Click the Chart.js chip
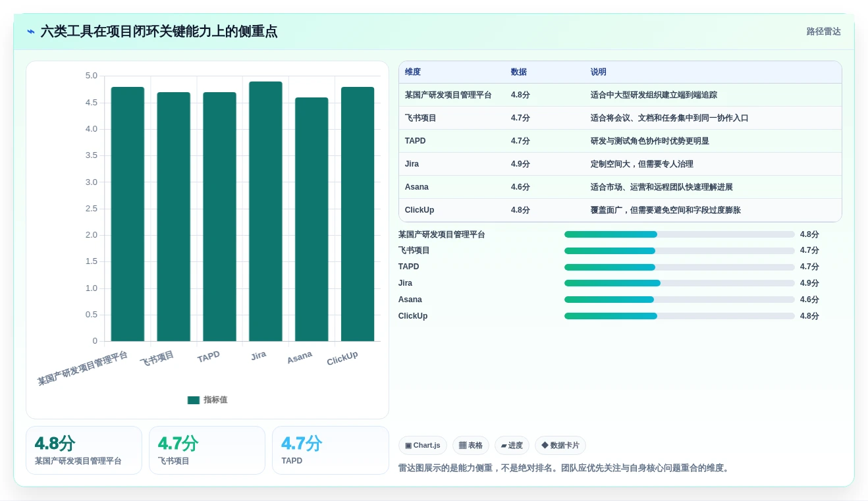The width and height of the screenshot is (868, 501). coord(423,446)
